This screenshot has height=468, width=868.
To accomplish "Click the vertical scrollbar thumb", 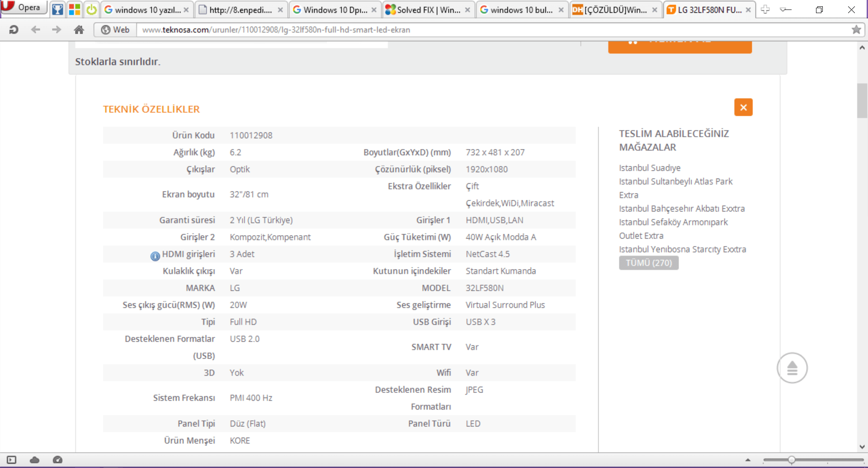I will (862, 100).
